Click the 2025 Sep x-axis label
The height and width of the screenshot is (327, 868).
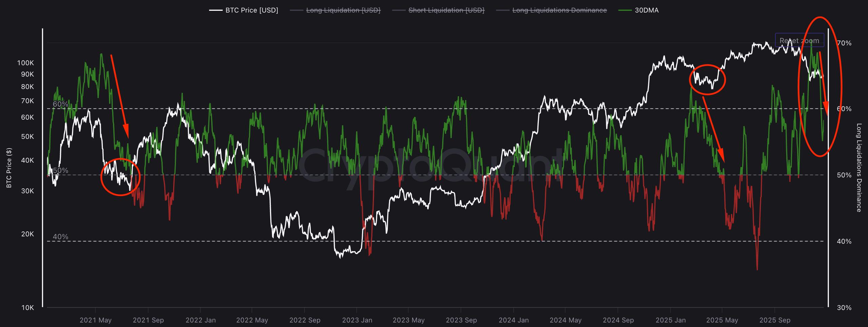tap(774, 320)
